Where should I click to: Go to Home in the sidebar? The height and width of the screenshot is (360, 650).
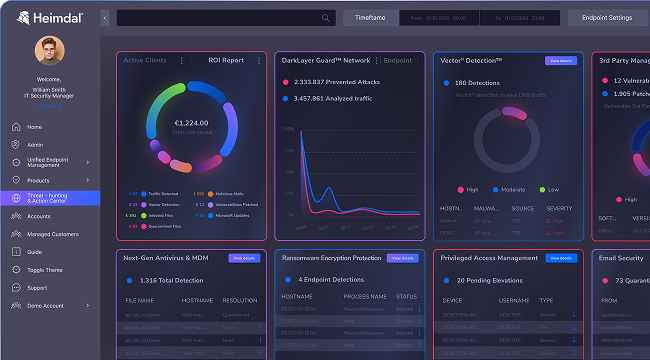[34, 127]
